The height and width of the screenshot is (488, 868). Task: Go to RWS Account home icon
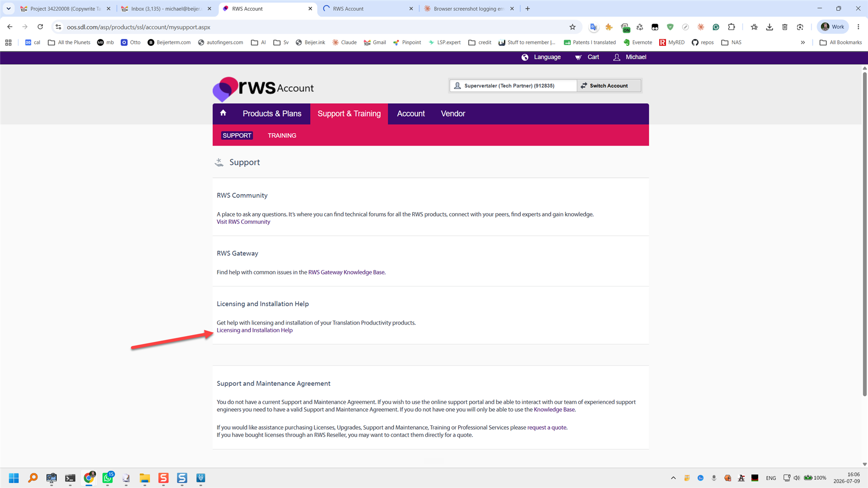coord(223,113)
